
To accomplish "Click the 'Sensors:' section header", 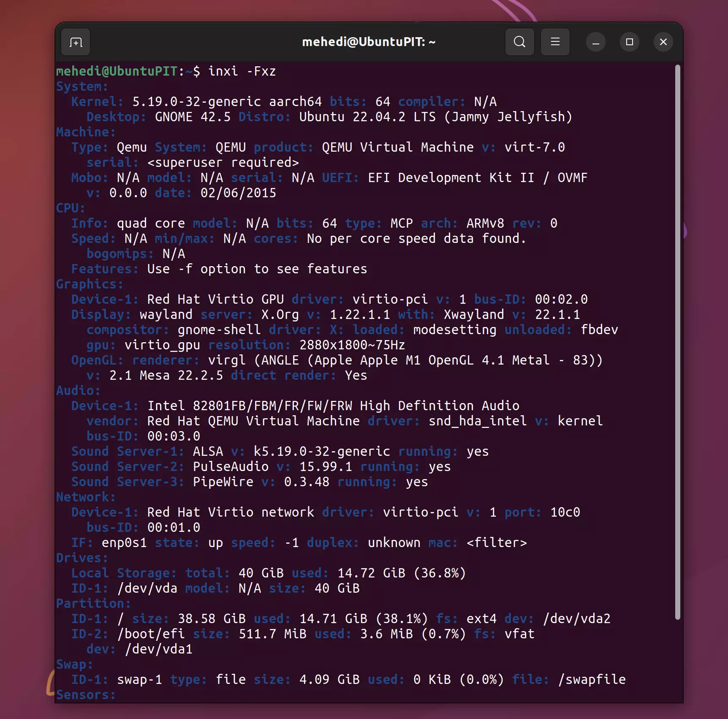I will [x=86, y=694].
